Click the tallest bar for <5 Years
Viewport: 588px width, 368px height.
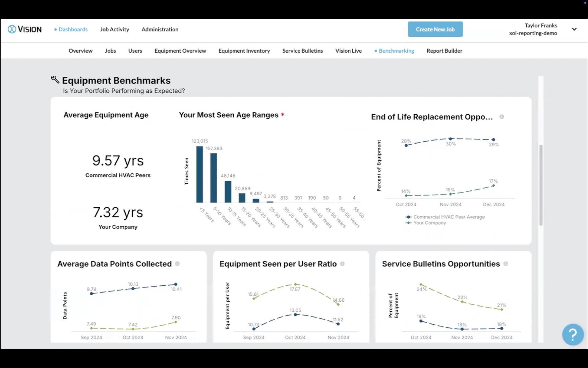[x=199, y=175]
